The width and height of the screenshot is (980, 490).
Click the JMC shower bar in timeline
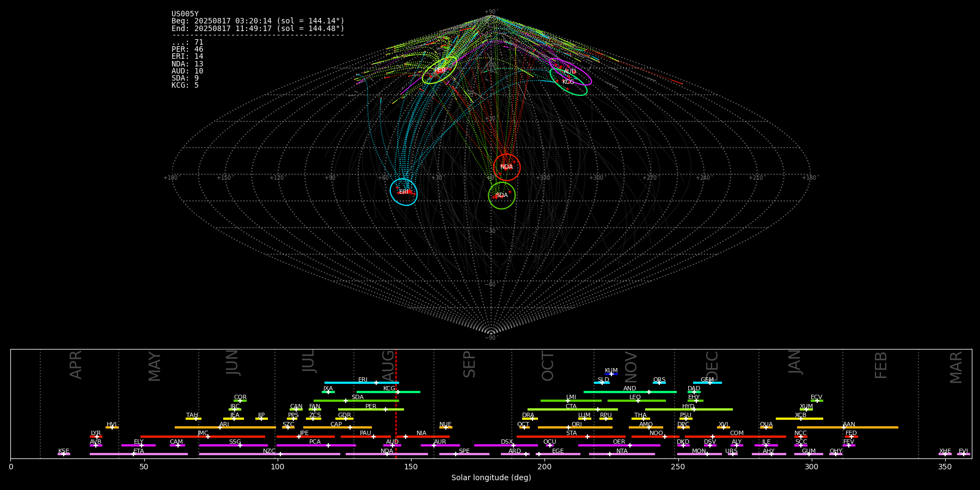point(203,436)
